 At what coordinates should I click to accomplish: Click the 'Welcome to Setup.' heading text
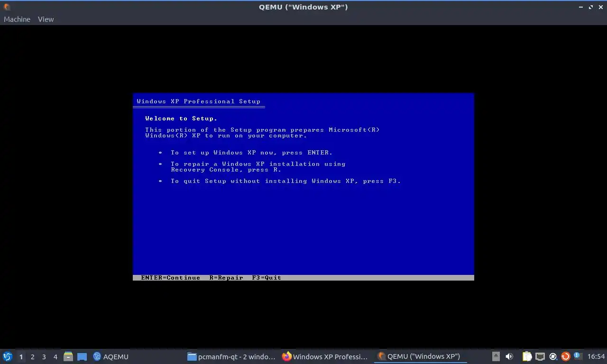[x=181, y=118]
